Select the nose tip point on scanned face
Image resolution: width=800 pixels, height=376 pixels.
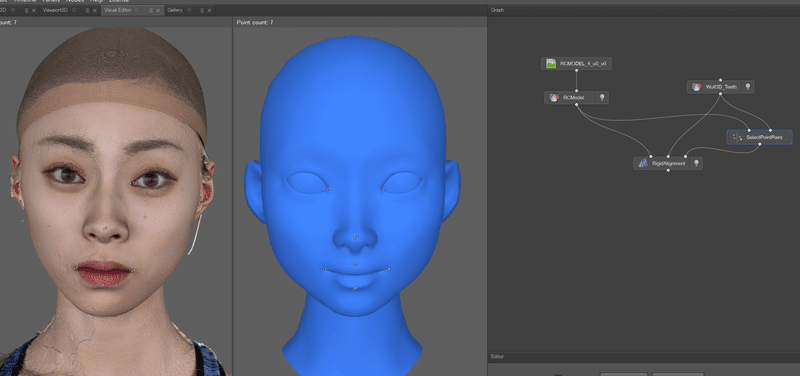[x=106, y=228]
